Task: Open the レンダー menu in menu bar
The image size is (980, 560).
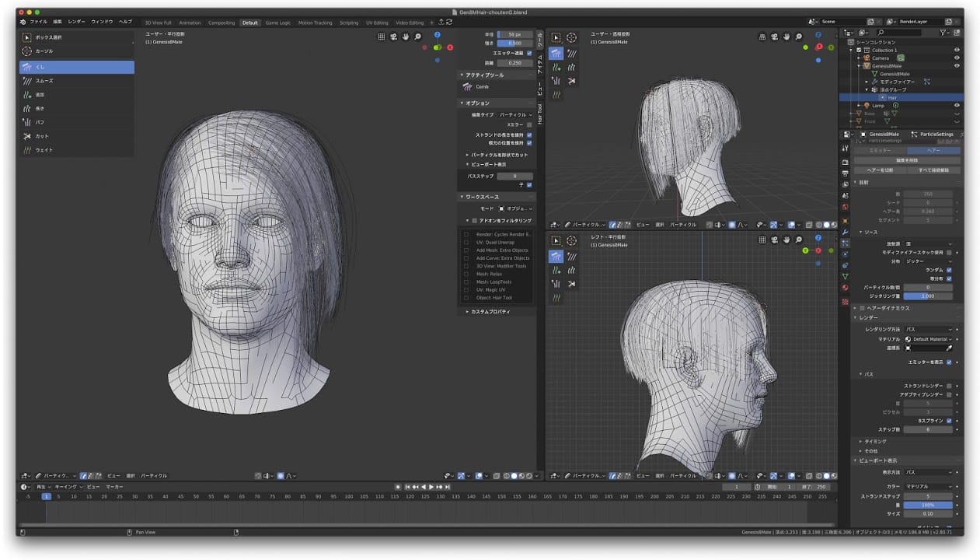Action: point(77,22)
